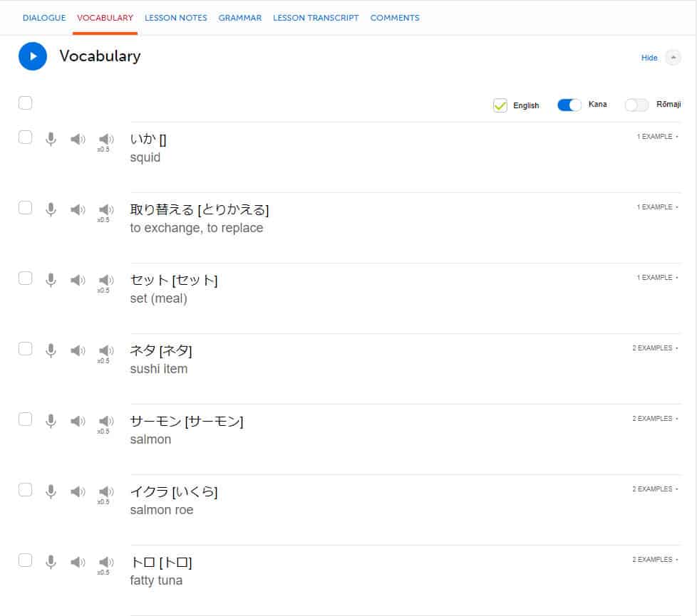
Task: Record pronunciation of 取り替える with the microphone
Action: point(51,209)
